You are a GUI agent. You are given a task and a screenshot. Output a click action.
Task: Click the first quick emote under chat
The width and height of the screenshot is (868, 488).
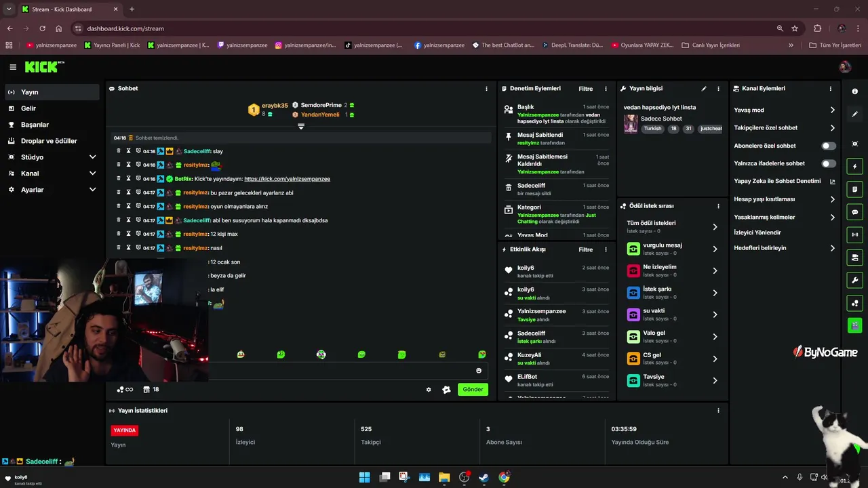pyautogui.click(x=241, y=354)
